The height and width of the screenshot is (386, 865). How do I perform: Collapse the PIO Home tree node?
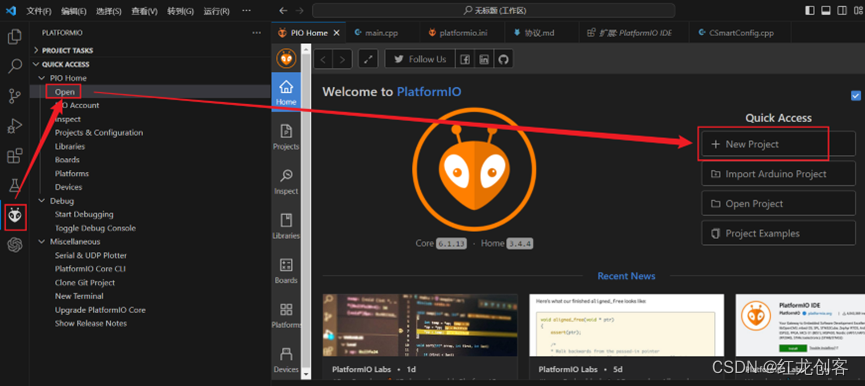(42, 78)
